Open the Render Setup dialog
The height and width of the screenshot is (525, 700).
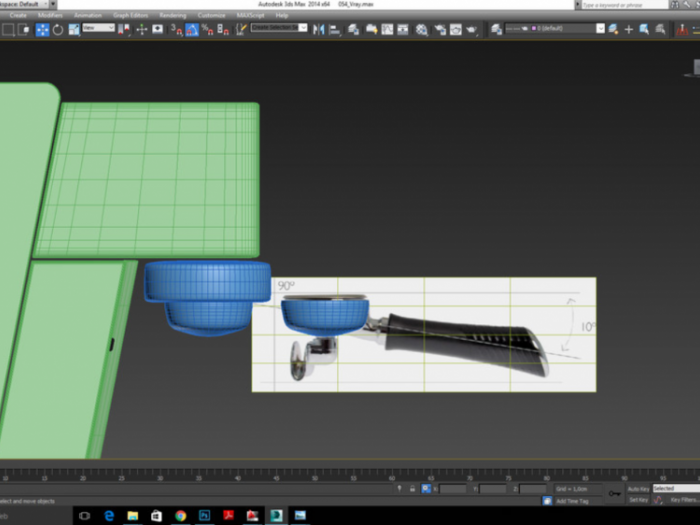point(440,30)
